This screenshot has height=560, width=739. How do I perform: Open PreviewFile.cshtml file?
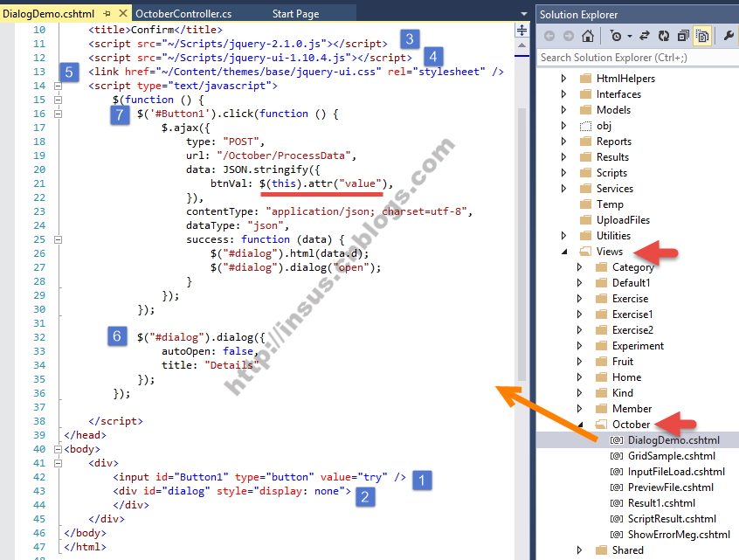tap(671, 487)
